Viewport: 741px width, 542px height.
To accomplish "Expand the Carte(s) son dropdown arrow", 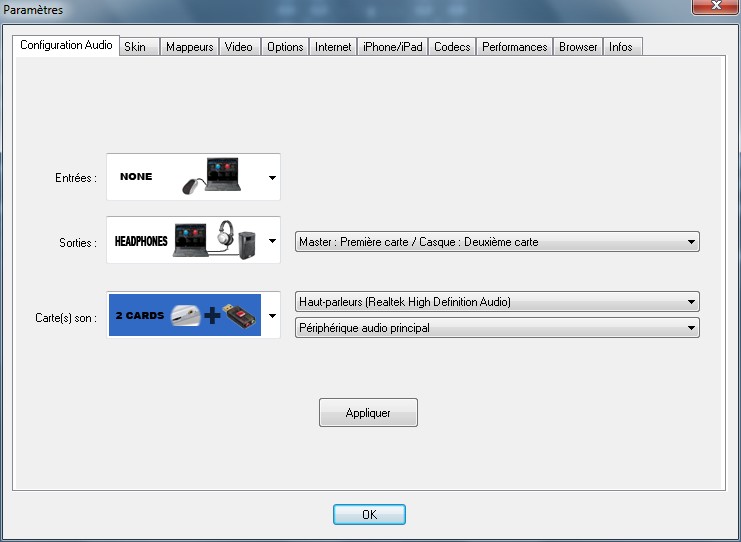I will (x=272, y=316).
